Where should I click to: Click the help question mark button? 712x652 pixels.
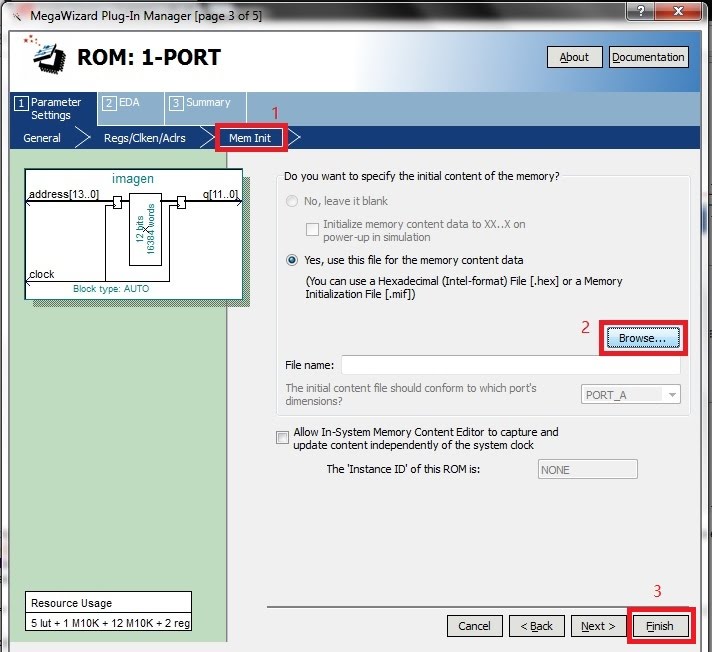(x=641, y=10)
